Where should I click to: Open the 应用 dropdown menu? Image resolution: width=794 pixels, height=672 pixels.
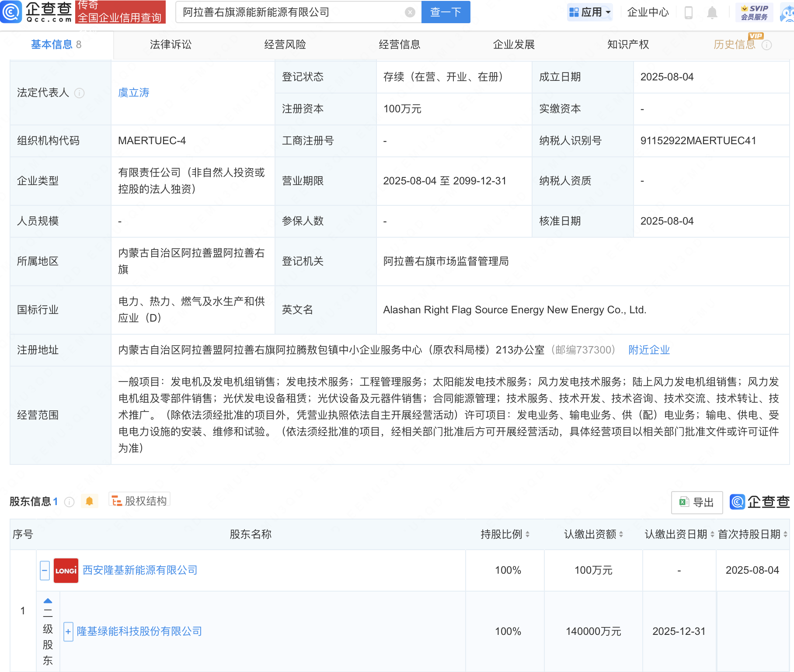[x=590, y=12]
